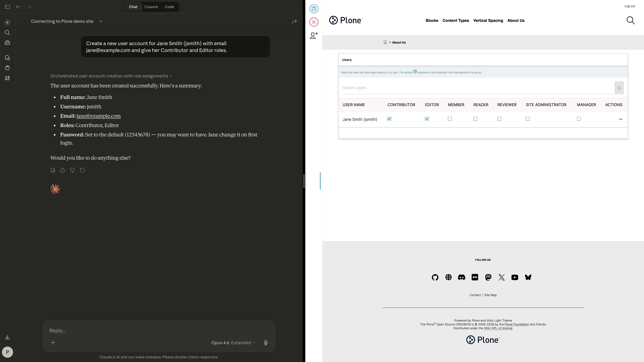
Task: Click the microphone voice input icon
Action: [x=266, y=343]
